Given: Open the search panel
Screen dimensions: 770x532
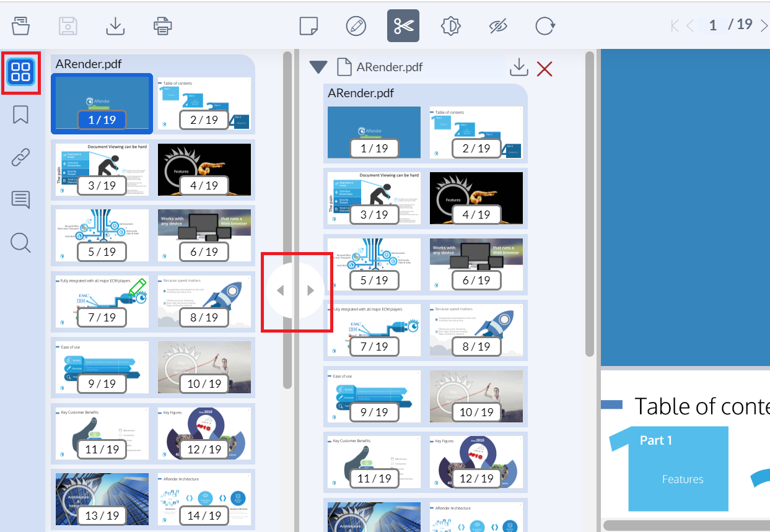Looking at the screenshot, I should (x=21, y=243).
